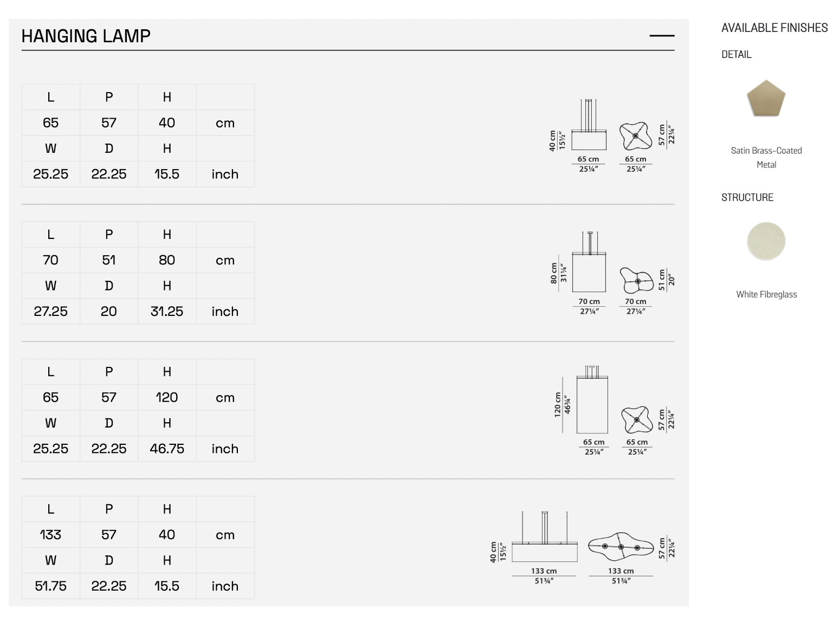Open the 70 cm top-view lamp diagram
This screenshot has width=840, height=621.
click(637, 280)
